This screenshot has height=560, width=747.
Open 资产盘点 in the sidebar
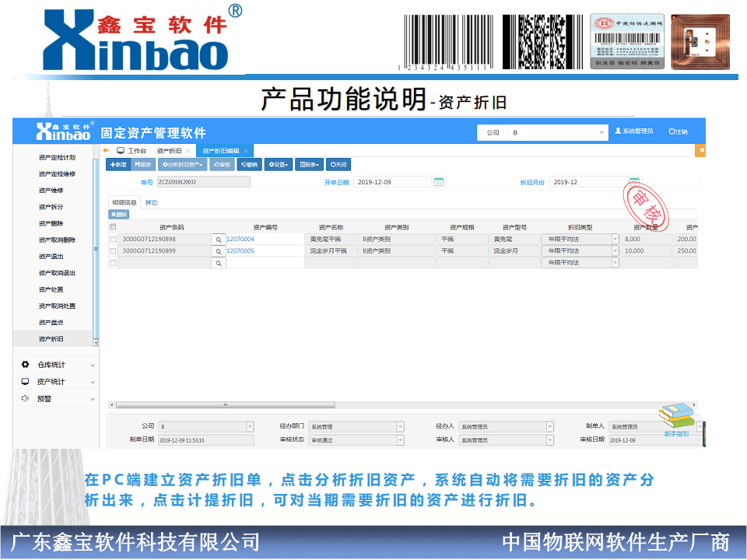coord(51,322)
